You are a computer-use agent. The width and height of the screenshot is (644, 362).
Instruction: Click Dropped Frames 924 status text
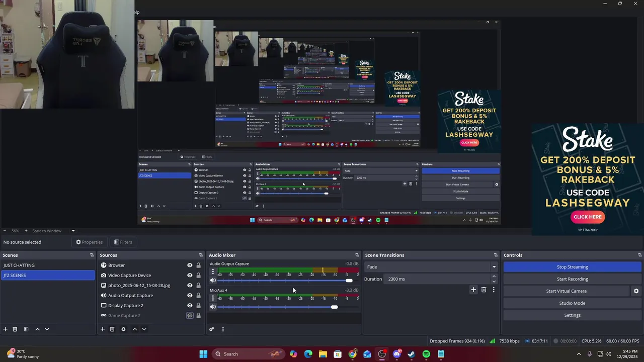coord(457,341)
